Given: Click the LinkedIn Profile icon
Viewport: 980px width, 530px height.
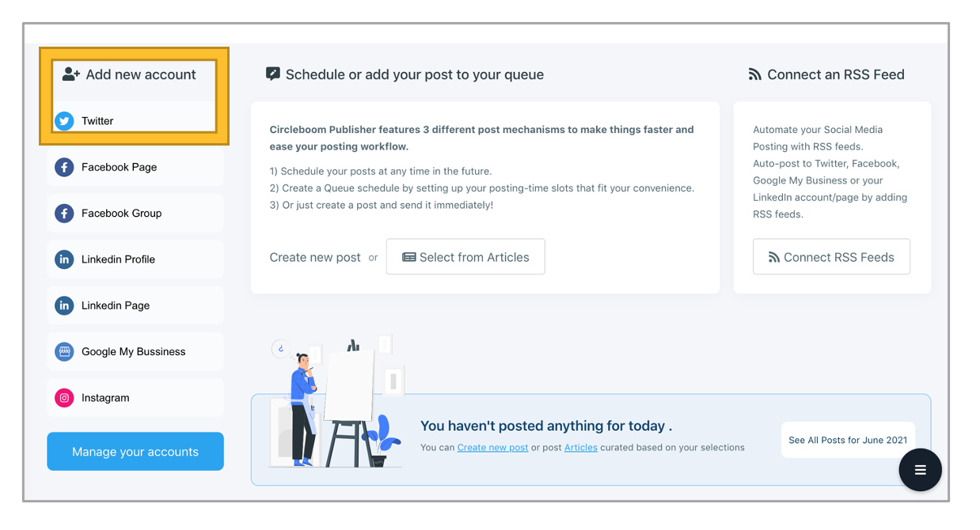Looking at the screenshot, I should click(x=64, y=259).
